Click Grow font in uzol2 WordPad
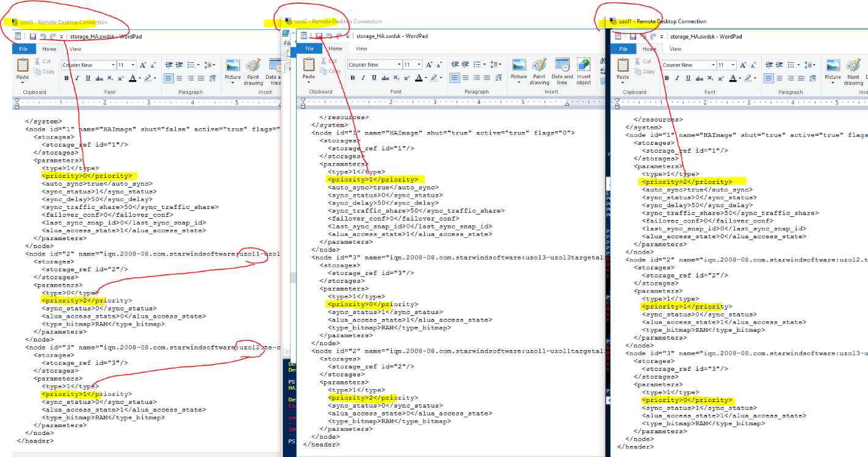 tap(429, 65)
